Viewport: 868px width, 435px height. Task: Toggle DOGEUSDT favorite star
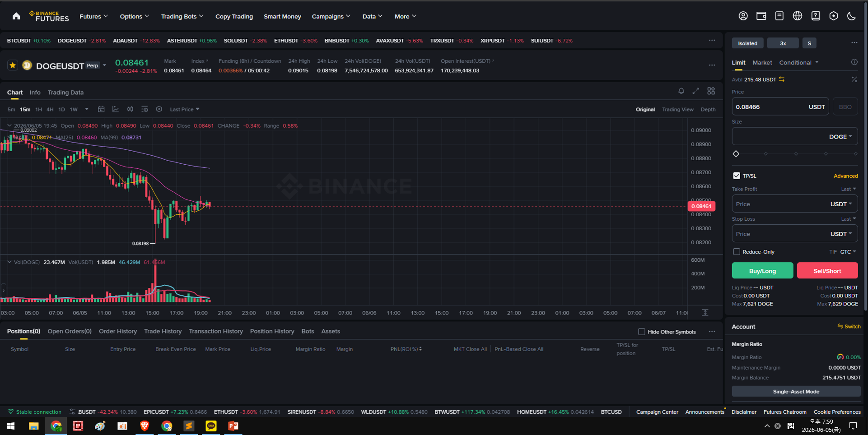pyautogui.click(x=13, y=65)
